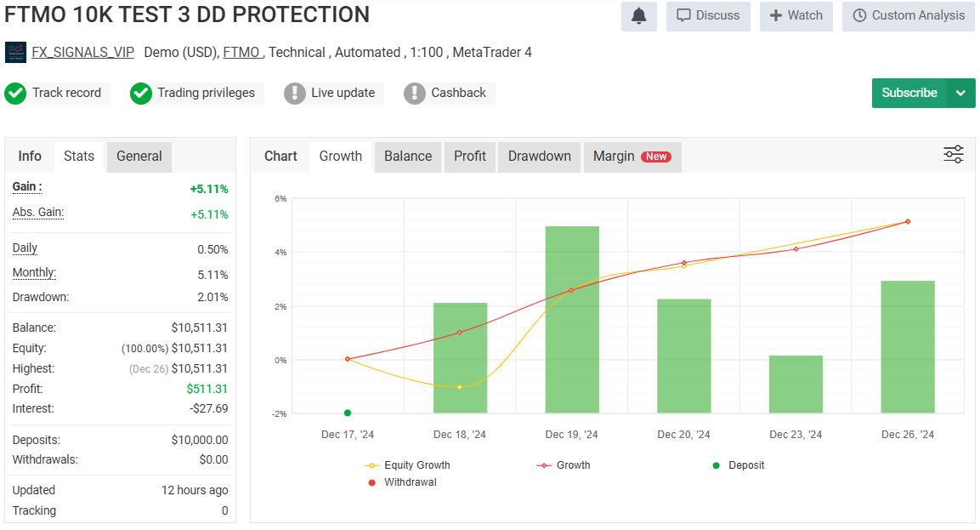
Task: Click the bell notification icon
Action: pyautogui.click(x=638, y=15)
